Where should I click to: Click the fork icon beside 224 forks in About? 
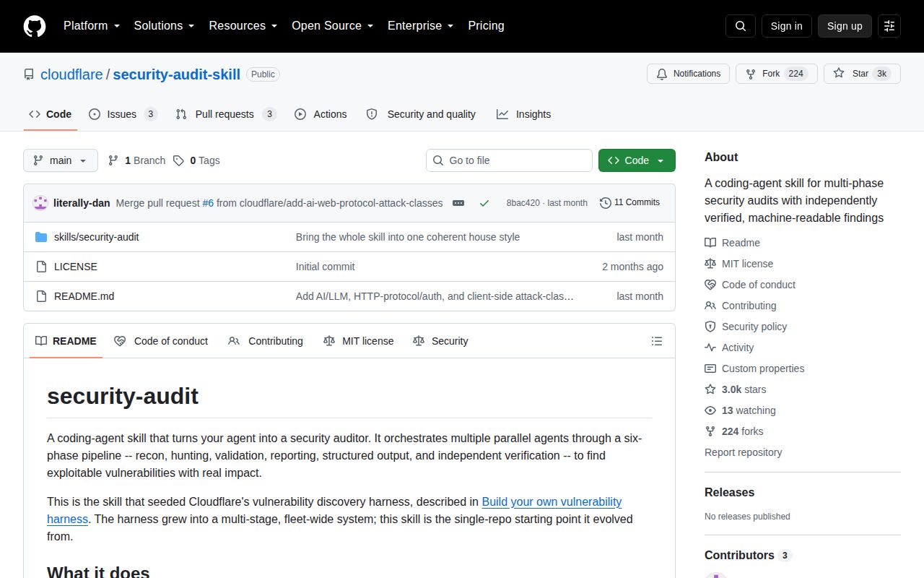click(710, 431)
